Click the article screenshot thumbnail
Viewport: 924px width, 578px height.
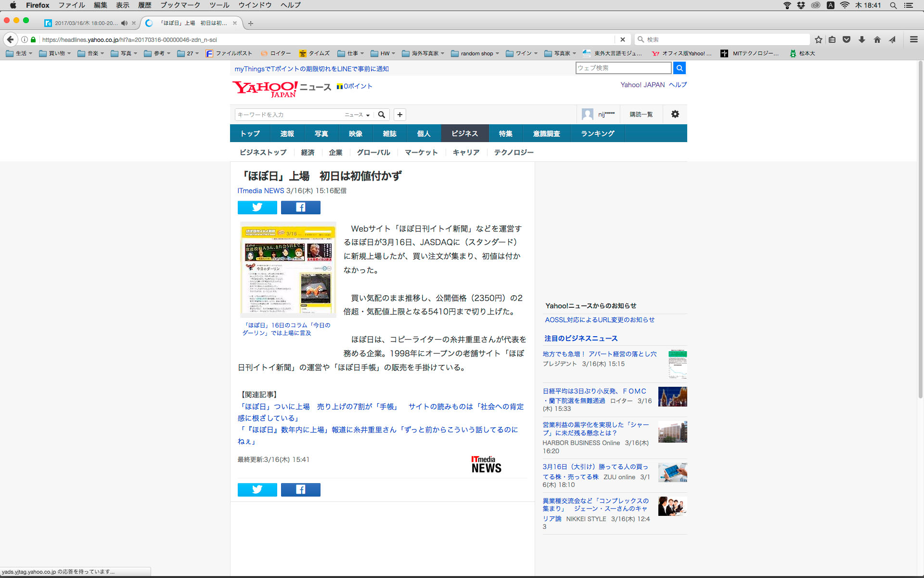tap(288, 269)
